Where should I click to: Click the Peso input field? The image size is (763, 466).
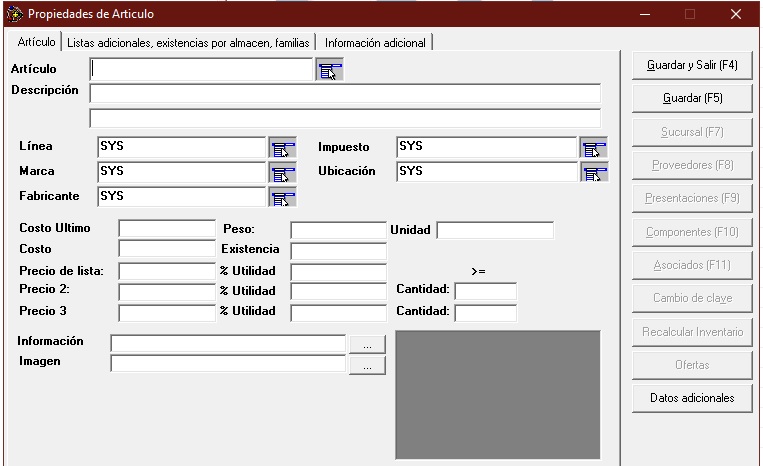(338, 230)
